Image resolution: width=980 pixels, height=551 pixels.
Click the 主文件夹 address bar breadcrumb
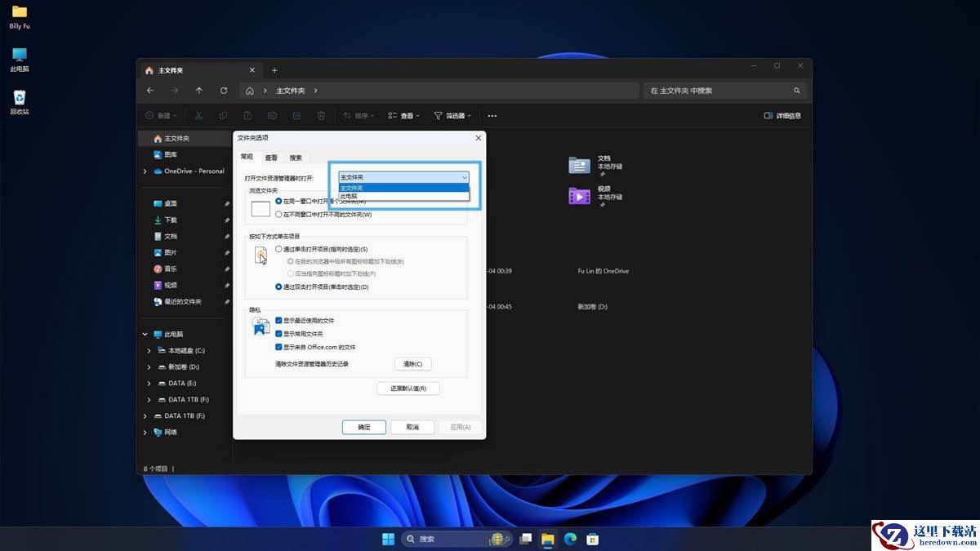point(291,91)
